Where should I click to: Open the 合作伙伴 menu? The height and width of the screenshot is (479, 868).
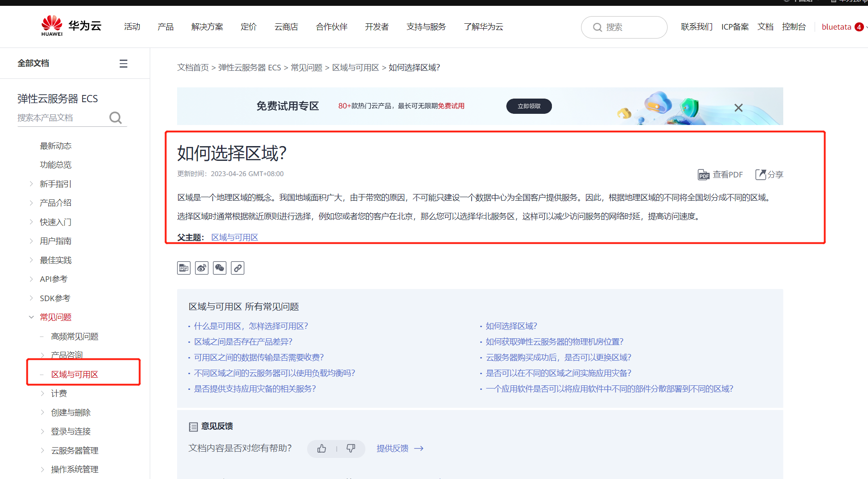click(332, 27)
